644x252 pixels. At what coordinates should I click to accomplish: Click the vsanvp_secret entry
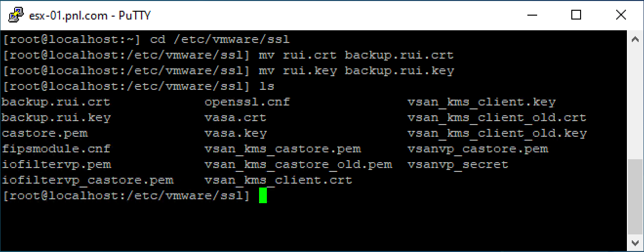coord(458,165)
